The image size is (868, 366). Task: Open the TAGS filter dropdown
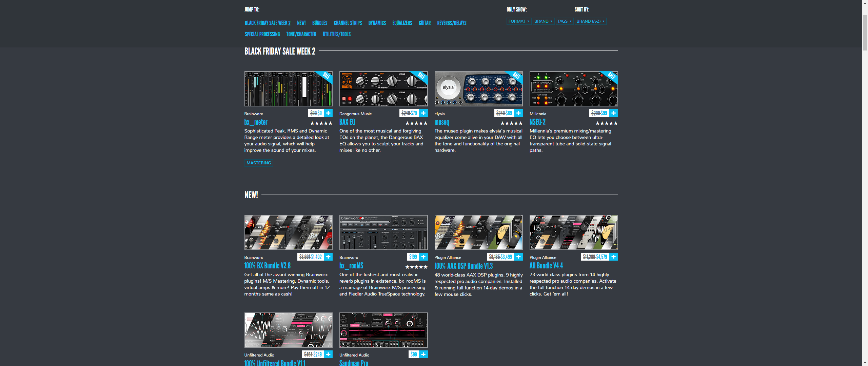[x=565, y=21]
